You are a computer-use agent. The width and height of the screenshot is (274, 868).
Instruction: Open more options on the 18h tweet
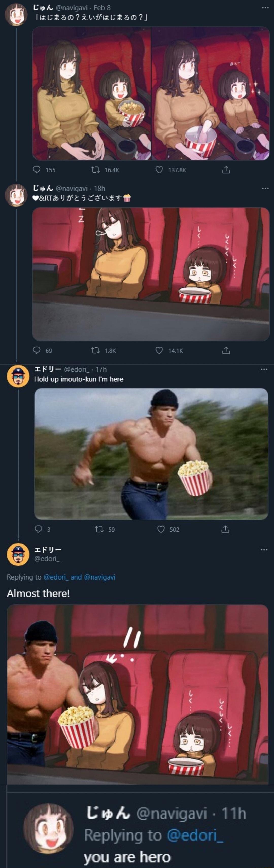[x=265, y=188]
